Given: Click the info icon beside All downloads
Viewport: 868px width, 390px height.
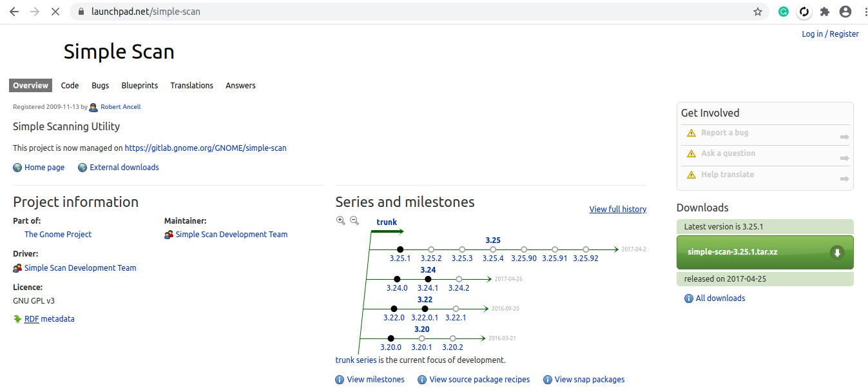Looking at the screenshot, I should [x=689, y=298].
